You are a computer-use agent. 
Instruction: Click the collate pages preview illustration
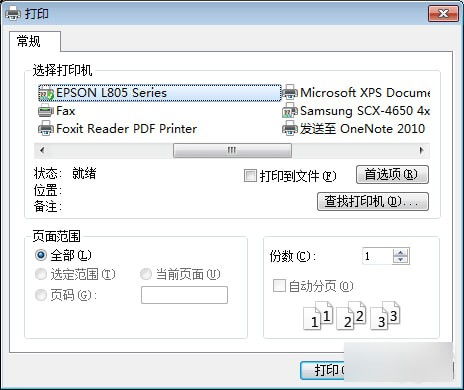351,316
